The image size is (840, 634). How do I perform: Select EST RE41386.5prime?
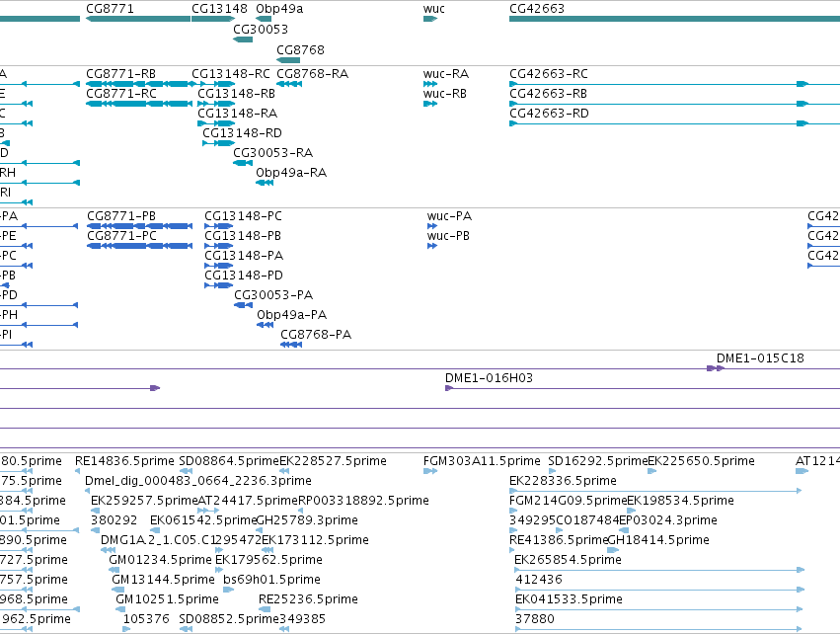click(x=560, y=541)
